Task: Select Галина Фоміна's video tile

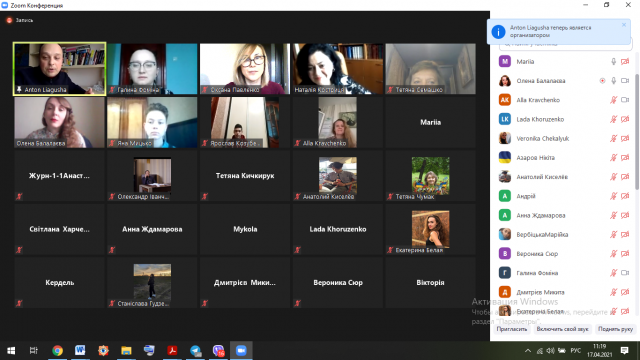Action: click(x=152, y=69)
